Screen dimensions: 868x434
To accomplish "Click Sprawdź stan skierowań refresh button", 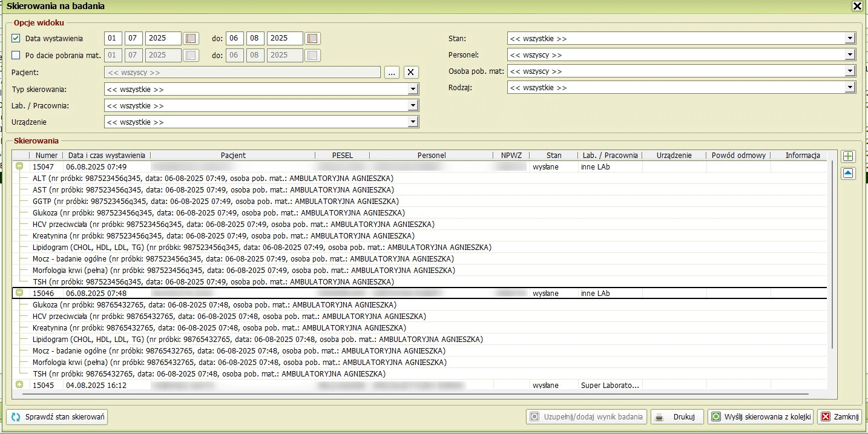I will [x=57, y=416].
